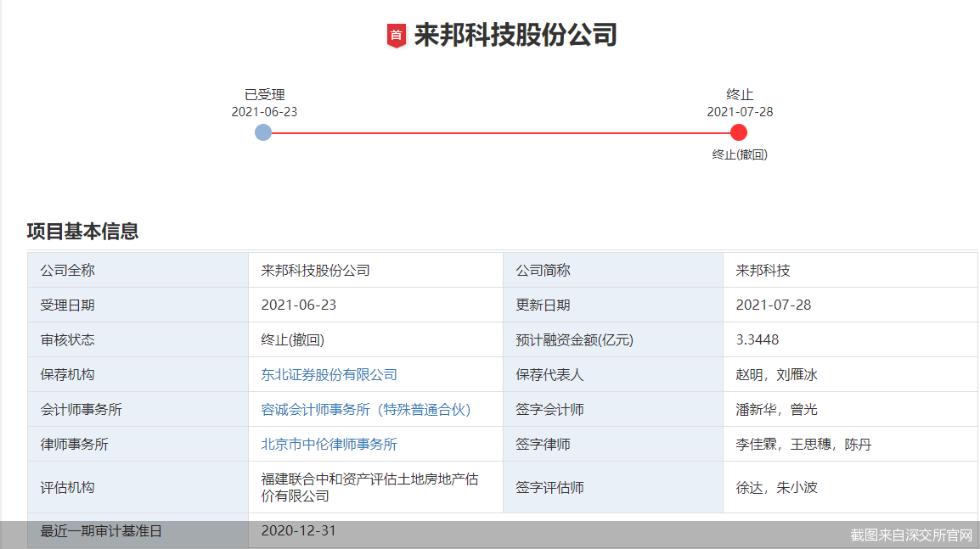Screen dimensions: 980x549
Task: Click the table value 2021-07-28
Action: (x=773, y=305)
